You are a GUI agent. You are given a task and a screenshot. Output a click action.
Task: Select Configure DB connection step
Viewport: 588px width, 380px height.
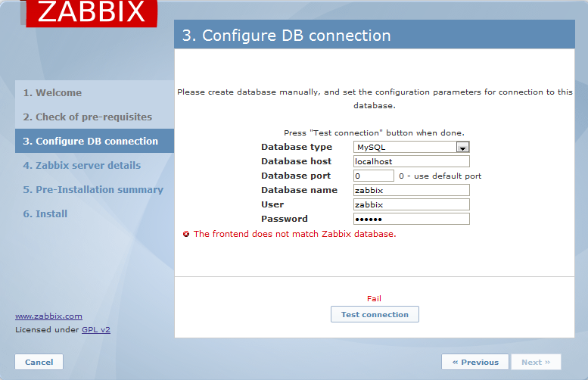pyautogui.click(x=90, y=141)
